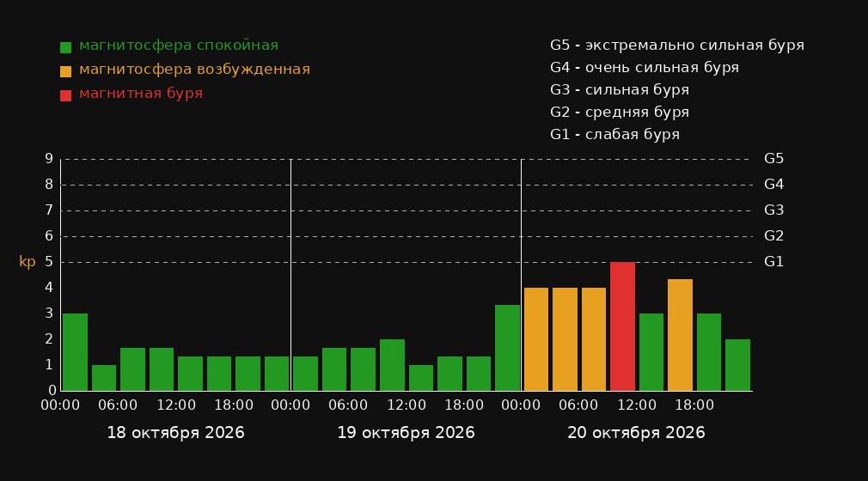Click the '20 октября 2026' date label
Image resolution: width=868 pixels, height=481 pixels.
click(636, 433)
